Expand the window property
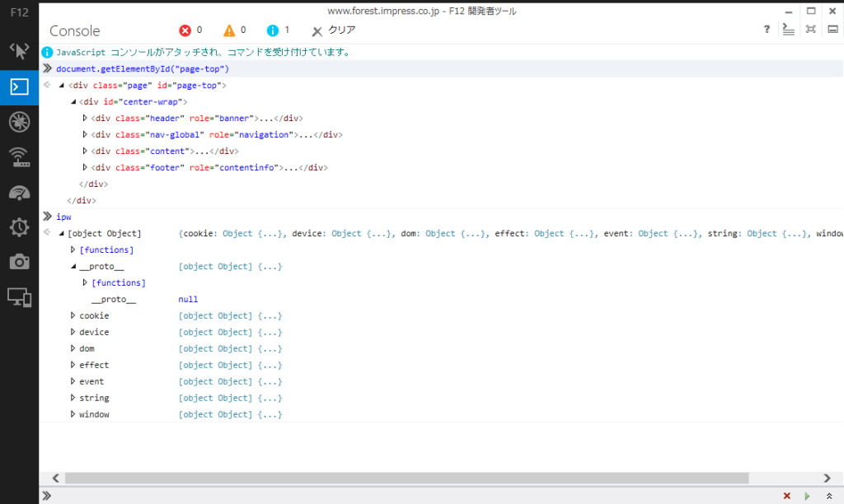The width and height of the screenshot is (844, 504). 73,414
